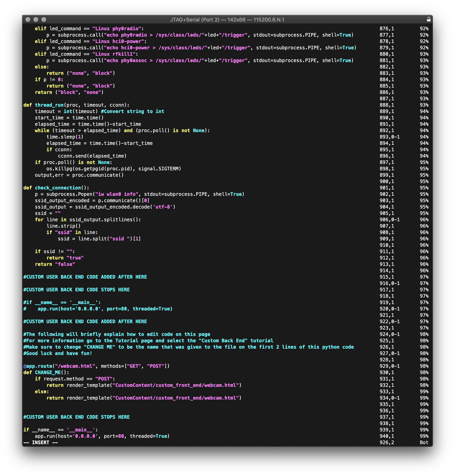Click the "#The following will briefly explain" comment
Screen dimensions: 455x476
(x=117, y=334)
